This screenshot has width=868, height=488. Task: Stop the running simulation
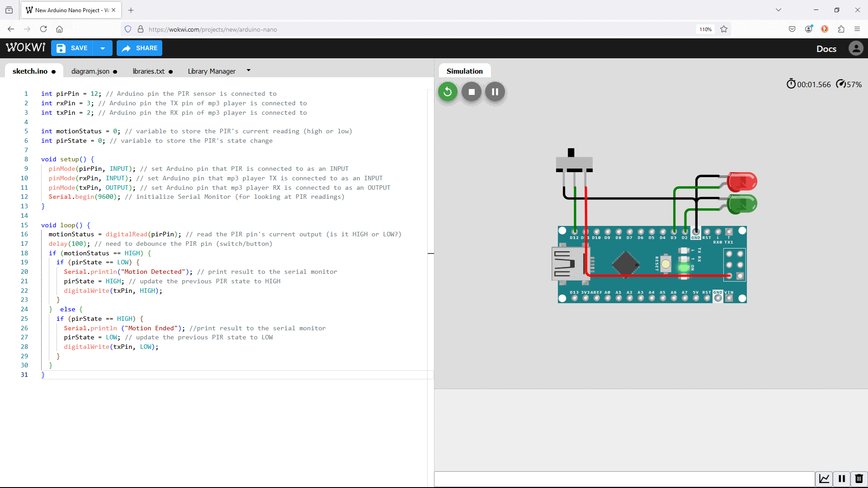[472, 92]
